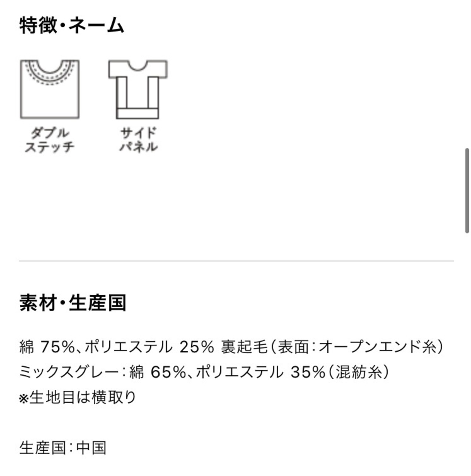Click the 中国 country text
471x476 pixels.
[x=91, y=448]
